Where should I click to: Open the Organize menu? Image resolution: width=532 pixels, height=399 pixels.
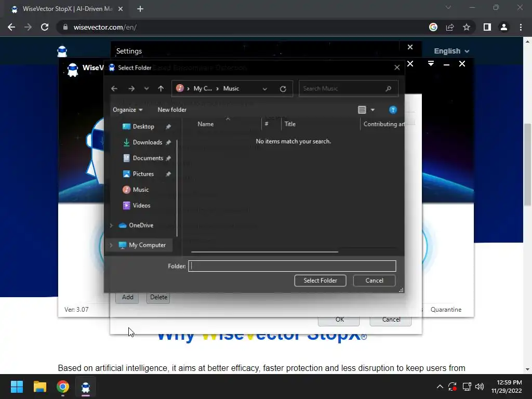pos(128,110)
